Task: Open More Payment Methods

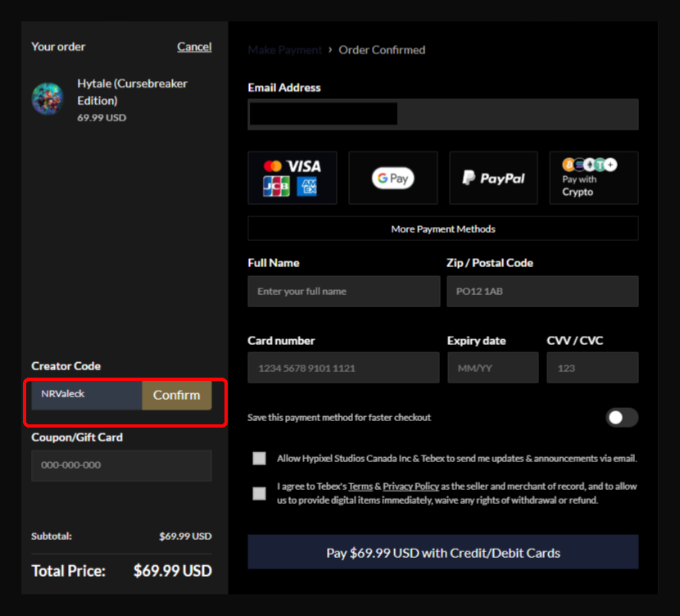Action: (x=442, y=229)
